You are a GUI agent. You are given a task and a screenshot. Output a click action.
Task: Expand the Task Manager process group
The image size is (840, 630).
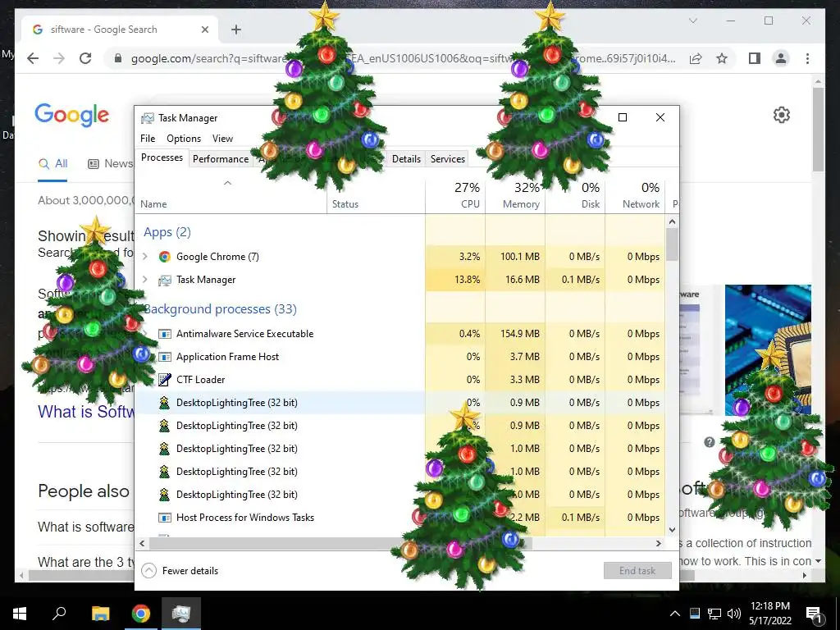[145, 280]
